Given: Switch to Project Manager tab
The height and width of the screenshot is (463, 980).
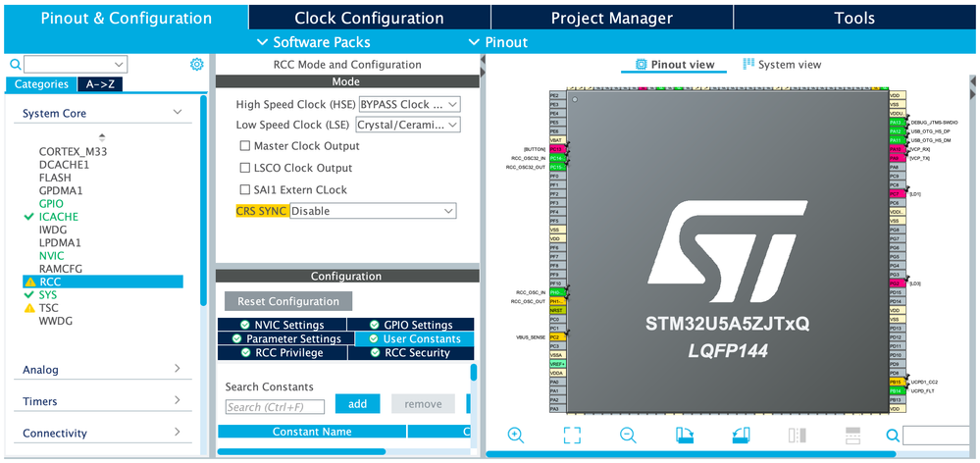Looking at the screenshot, I should tap(612, 18).
